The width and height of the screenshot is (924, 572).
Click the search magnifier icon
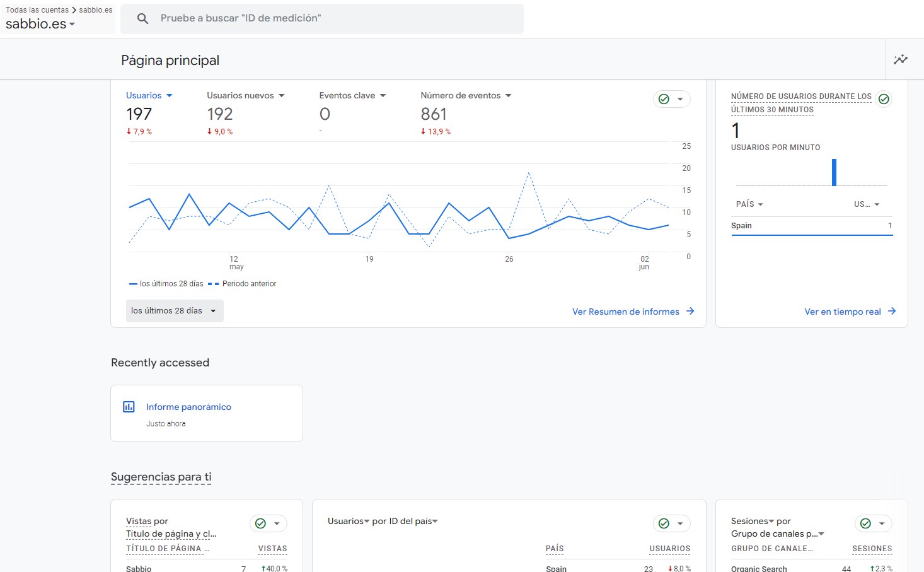(143, 19)
